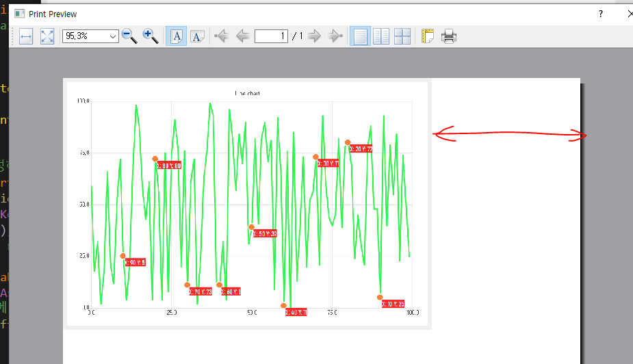Screen dimensions: 633x364
Task: Go to the next page arrow
Action: click(314, 36)
